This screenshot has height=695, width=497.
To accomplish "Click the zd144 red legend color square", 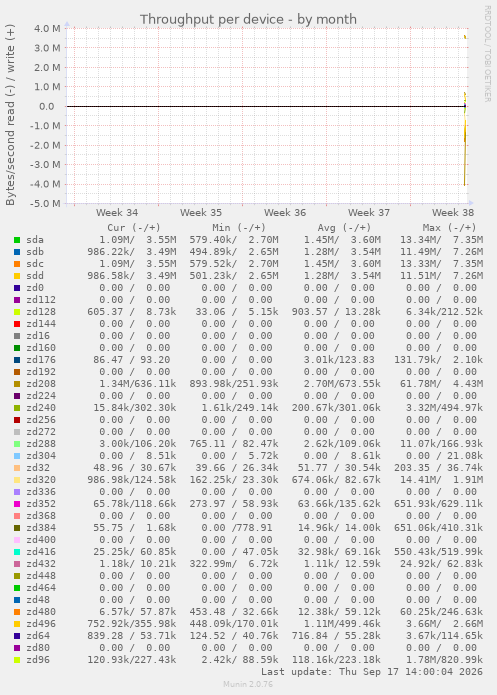I will (17, 324).
